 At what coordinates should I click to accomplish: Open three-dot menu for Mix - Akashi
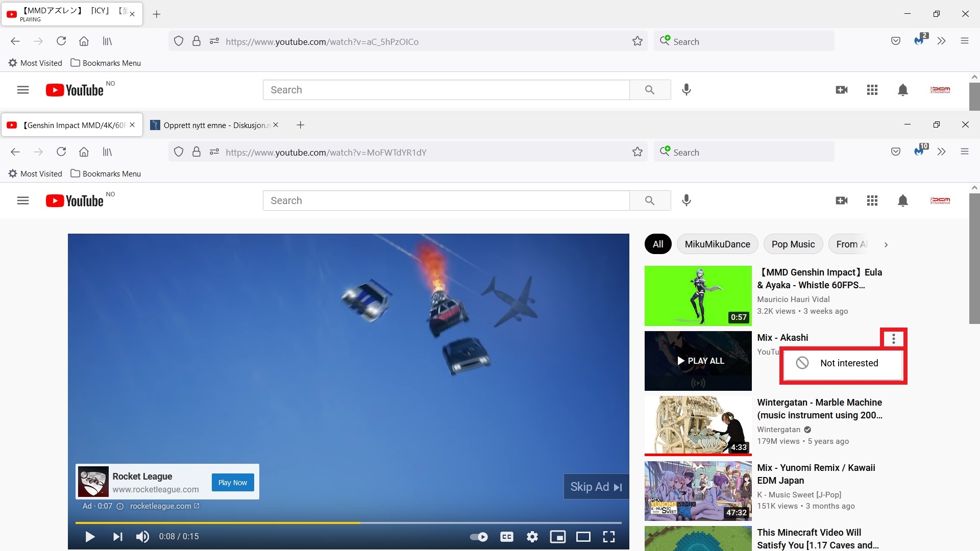coord(893,339)
